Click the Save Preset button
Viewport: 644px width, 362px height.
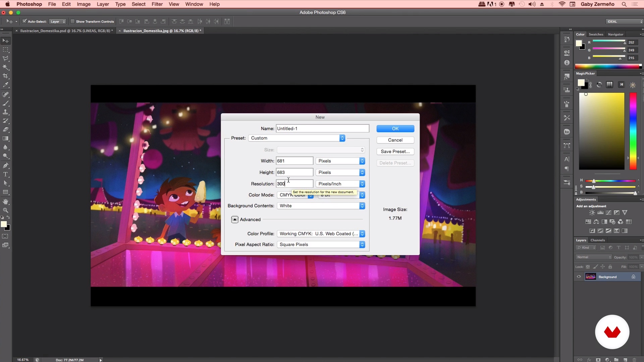point(395,152)
